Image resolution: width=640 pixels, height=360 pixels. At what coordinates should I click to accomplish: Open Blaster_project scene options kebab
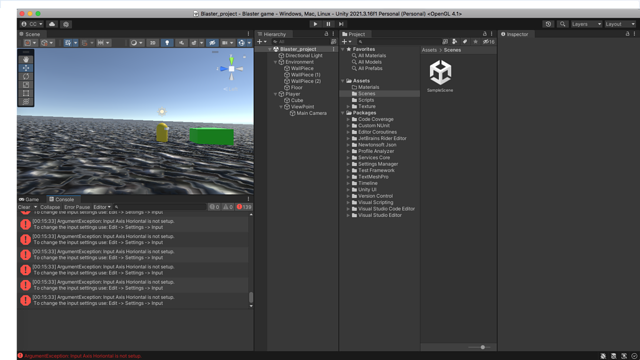pyautogui.click(x=333, y=49)
